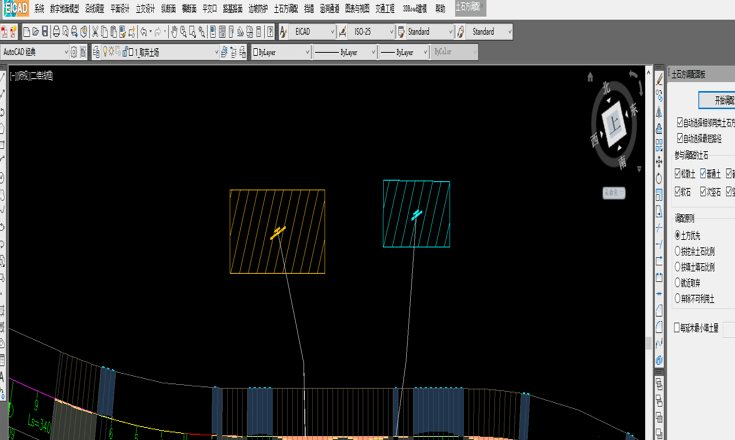The image size is (735, 440).
Task: Uncheck the 普通土 checkbox
Action: coord(703,173)
